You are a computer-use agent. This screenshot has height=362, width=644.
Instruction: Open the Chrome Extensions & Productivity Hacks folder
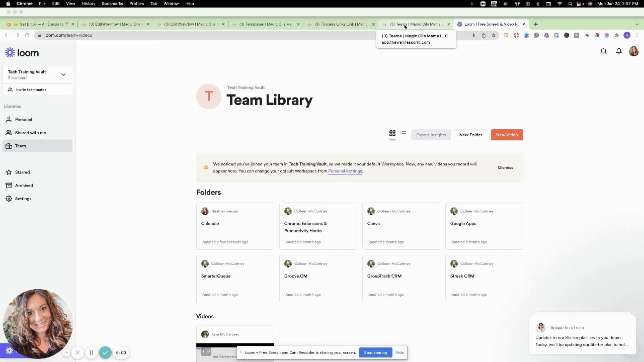pyautogui.click(x=318, y=226)
